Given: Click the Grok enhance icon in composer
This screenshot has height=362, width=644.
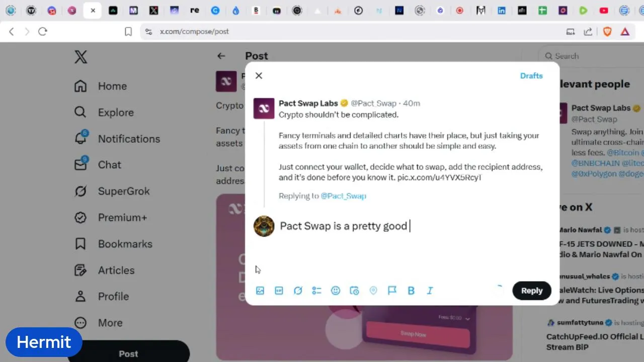Looking at the screenshot, I should 298,291.
